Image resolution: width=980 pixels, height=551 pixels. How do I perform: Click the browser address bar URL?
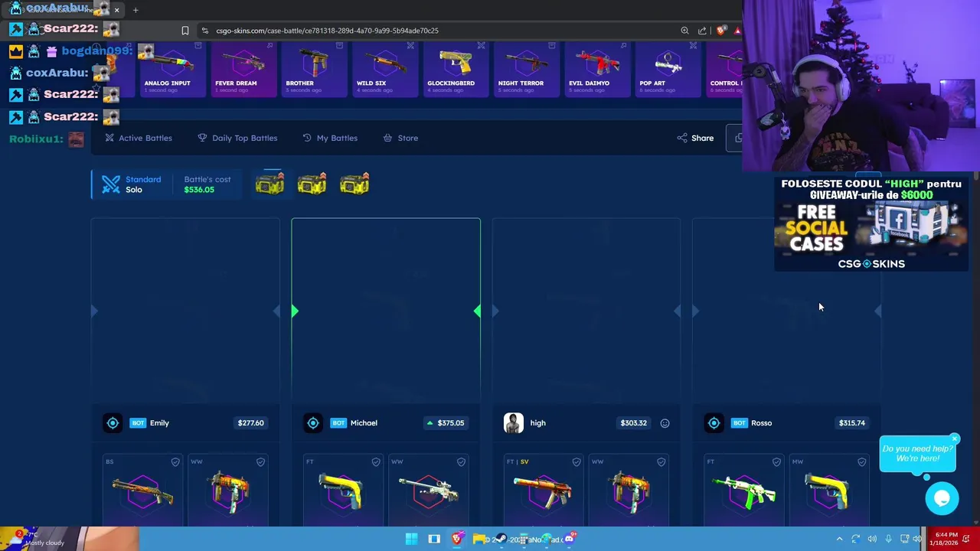pos(327,31)
